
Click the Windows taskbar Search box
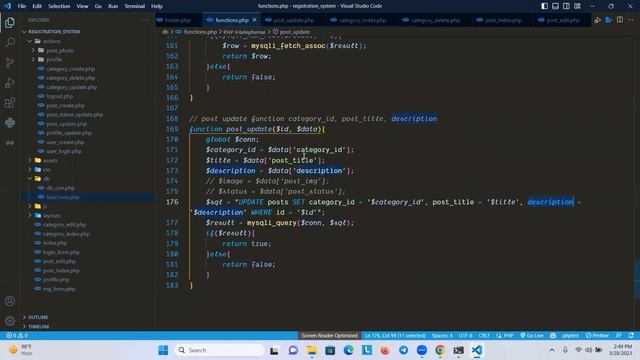(220, 350)
